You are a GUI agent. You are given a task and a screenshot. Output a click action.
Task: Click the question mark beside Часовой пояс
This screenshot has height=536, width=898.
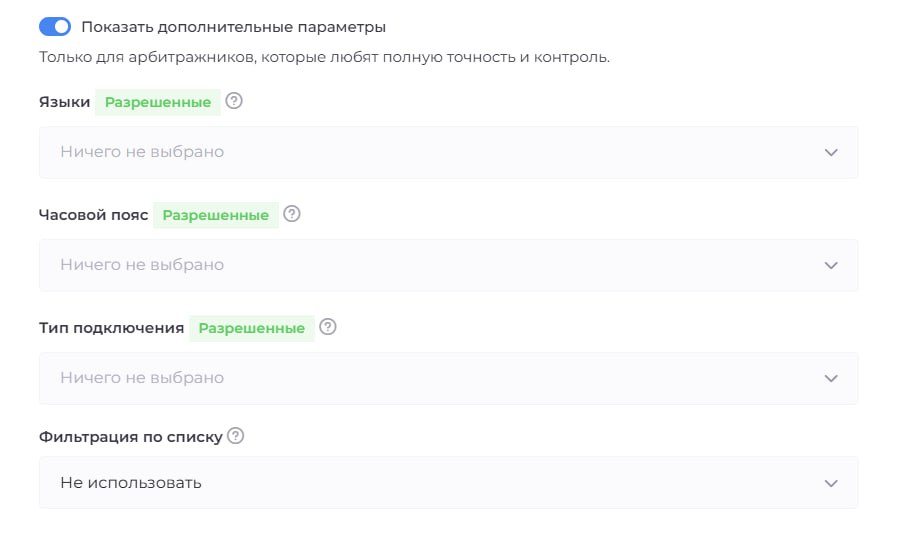pyautogui.click(x=292, y=214)
